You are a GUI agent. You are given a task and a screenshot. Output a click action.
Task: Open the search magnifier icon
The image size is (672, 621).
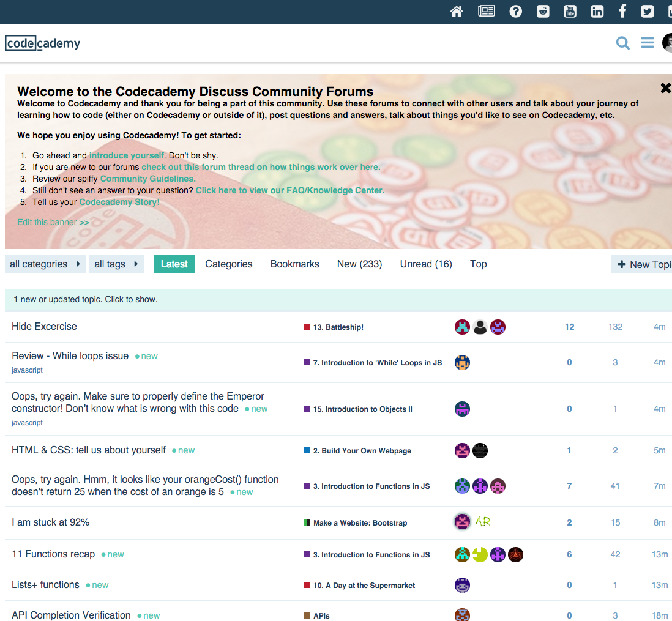tap(622, 43)
